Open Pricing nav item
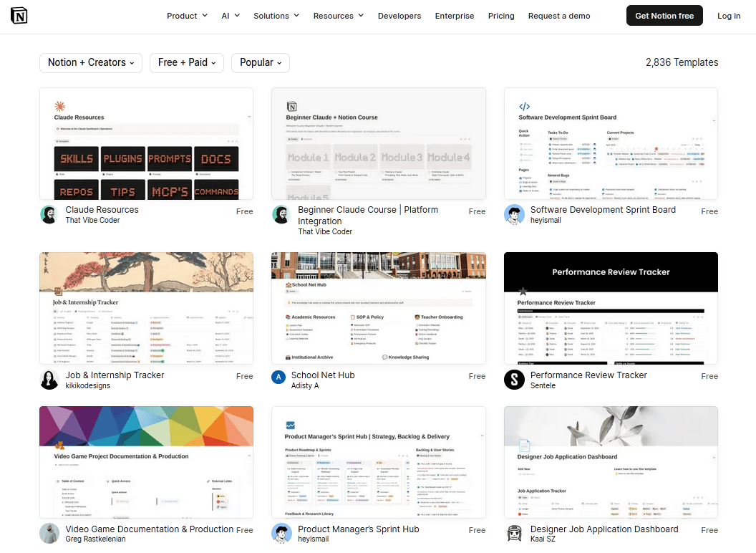The width and height of the screenshot is (756, 553). tap(501, 16)
